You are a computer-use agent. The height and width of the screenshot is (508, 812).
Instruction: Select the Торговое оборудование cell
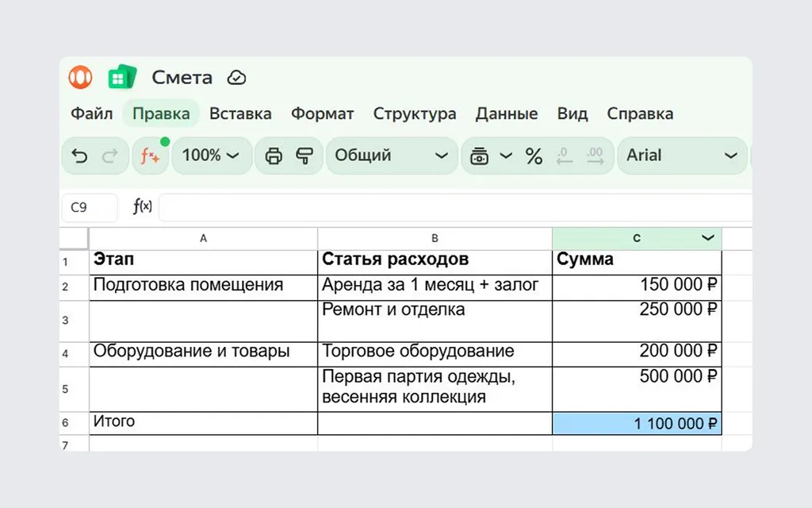[x=435, y=354]
